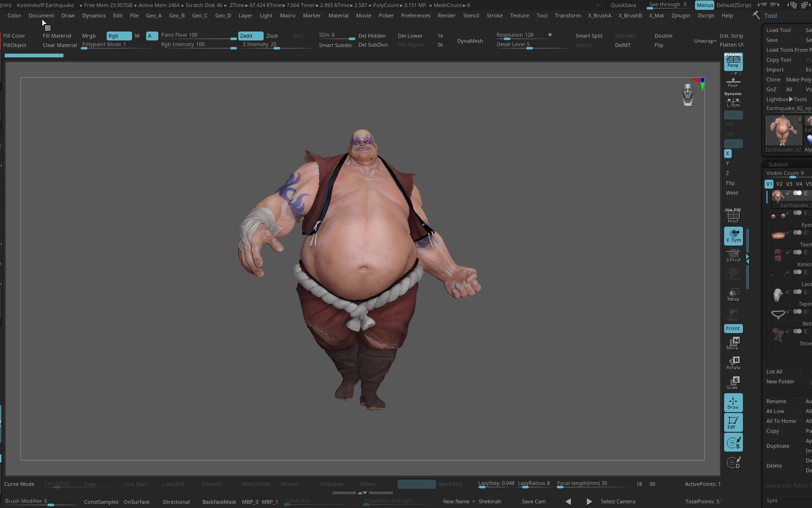Click the brush draw size S icon
The height and width of the screenshot is (508, 812).
coord(733,443)
